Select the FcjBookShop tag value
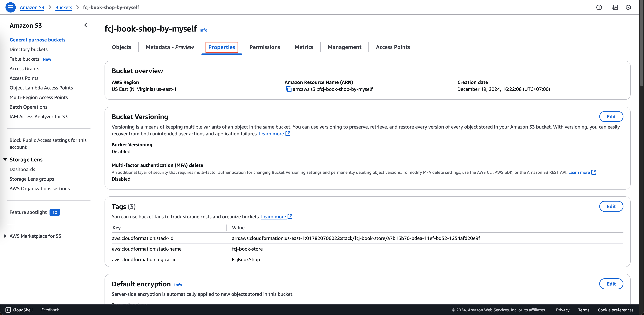The image size is (644, 315). coord(246,259)
